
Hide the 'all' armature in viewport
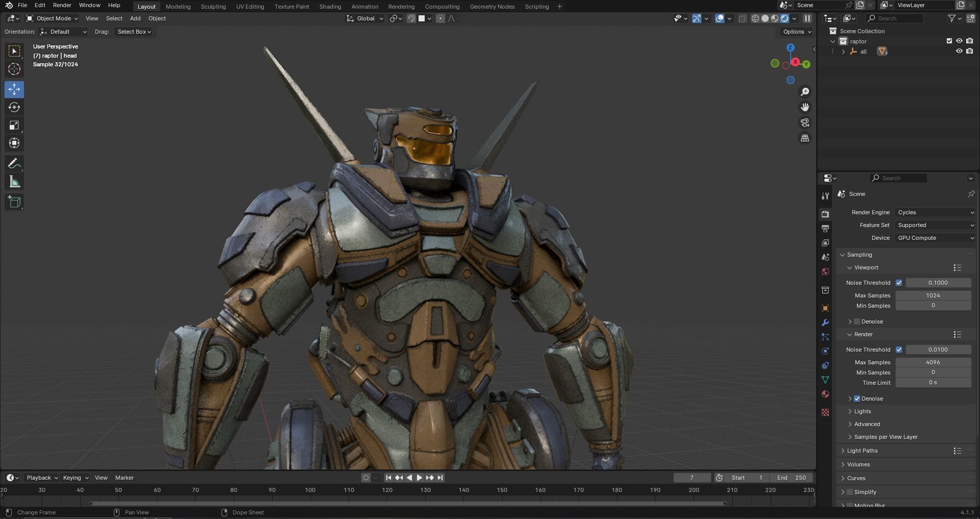(959, 51)
